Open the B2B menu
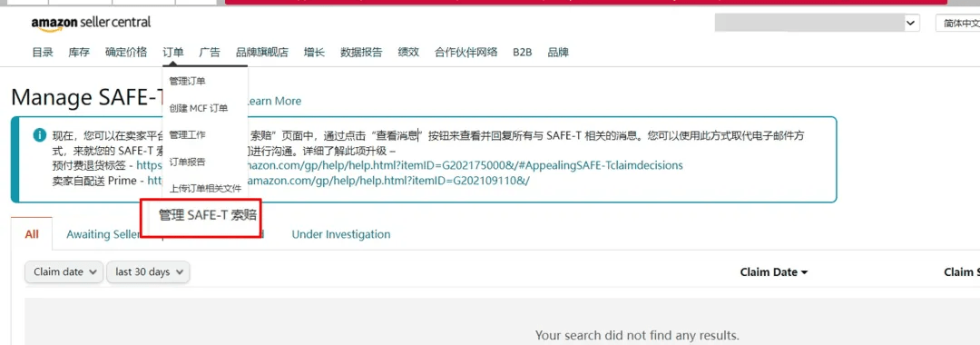This screenshot has width=980, height=345. [523, 53]
